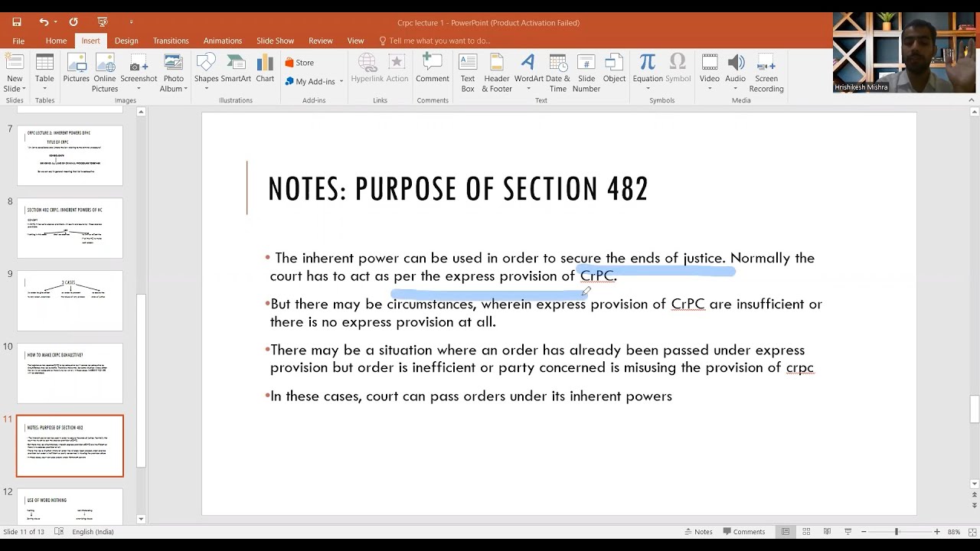Start a Screen Recording

click(766, 73)
